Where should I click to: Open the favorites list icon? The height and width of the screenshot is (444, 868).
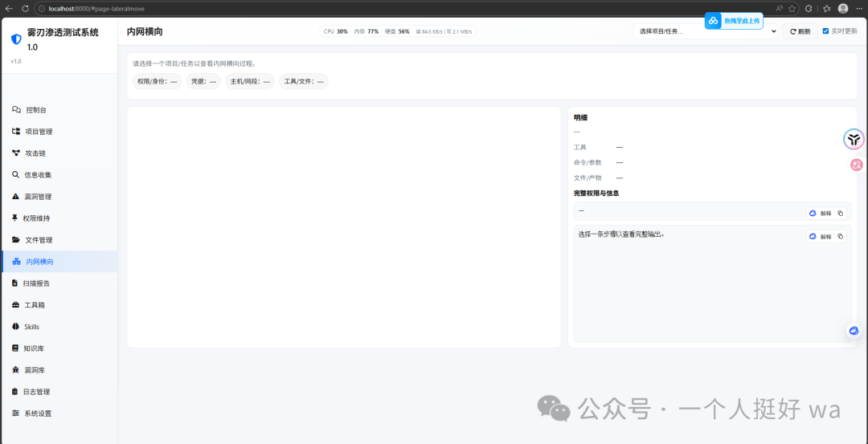point(826,8)
